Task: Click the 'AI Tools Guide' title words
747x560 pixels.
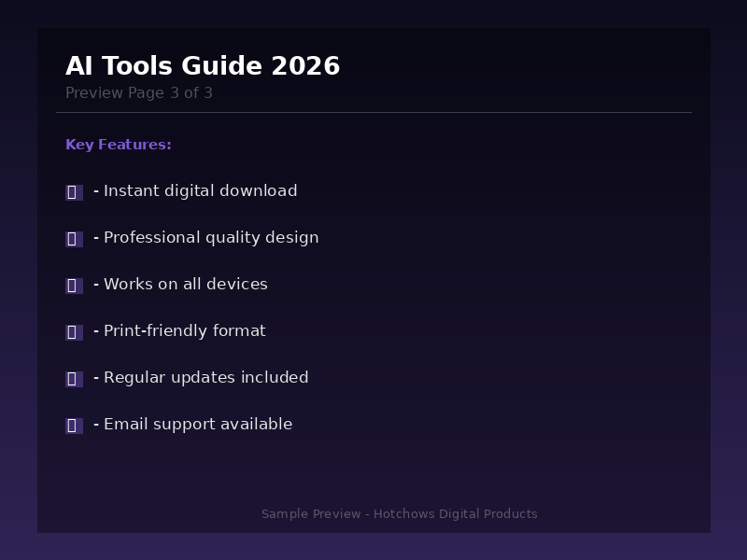Action: click(164, 66)
